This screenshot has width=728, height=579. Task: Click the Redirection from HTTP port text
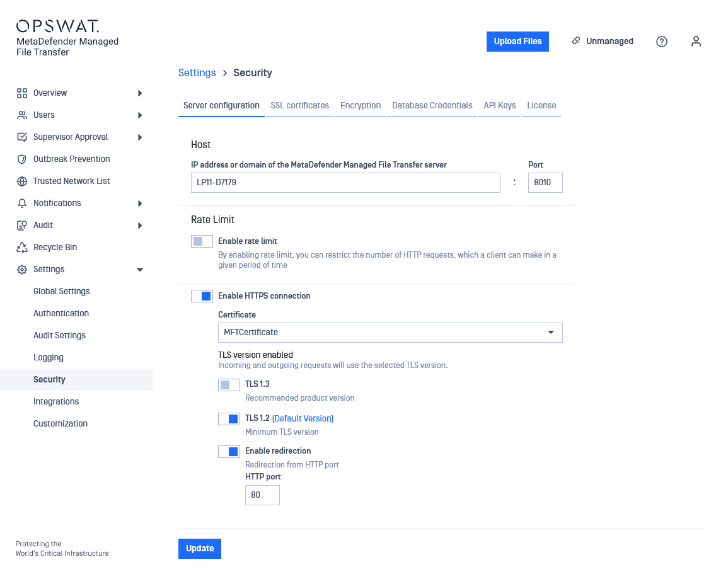[x=292, y=465]
